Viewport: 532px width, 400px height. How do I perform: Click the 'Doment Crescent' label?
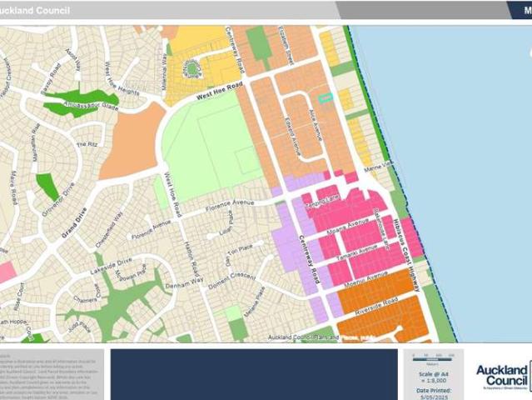point(231,281)
